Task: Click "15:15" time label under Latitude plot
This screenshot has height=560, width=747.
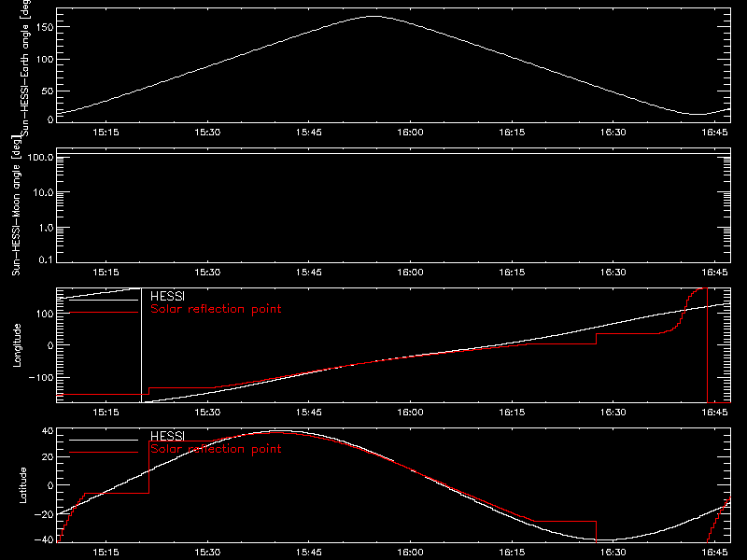Action: [106, 553]
